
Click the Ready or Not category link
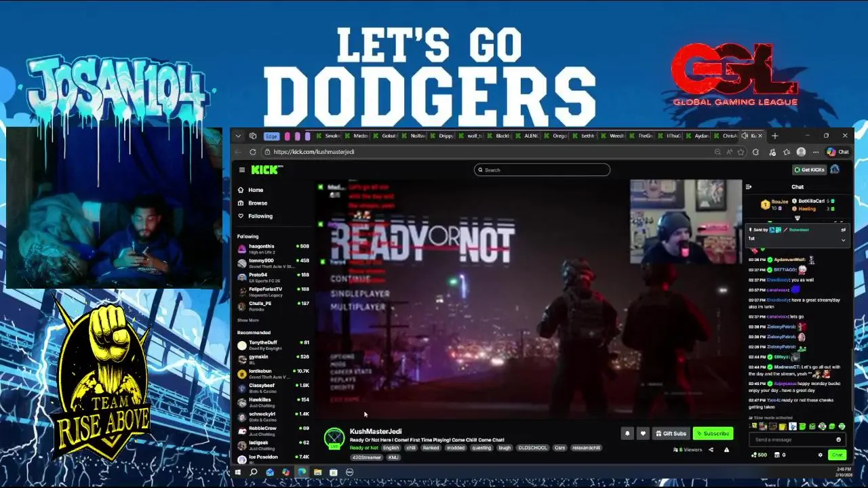pos(363,448)
